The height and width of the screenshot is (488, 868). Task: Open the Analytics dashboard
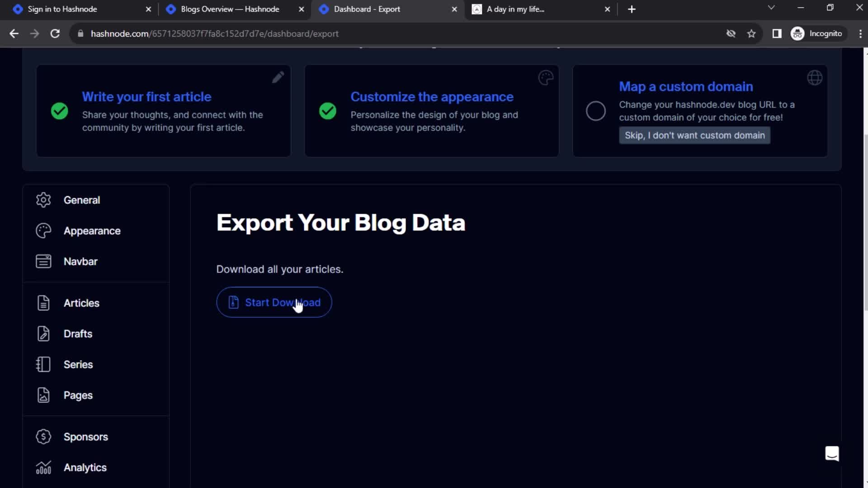(x=85, y=467)
